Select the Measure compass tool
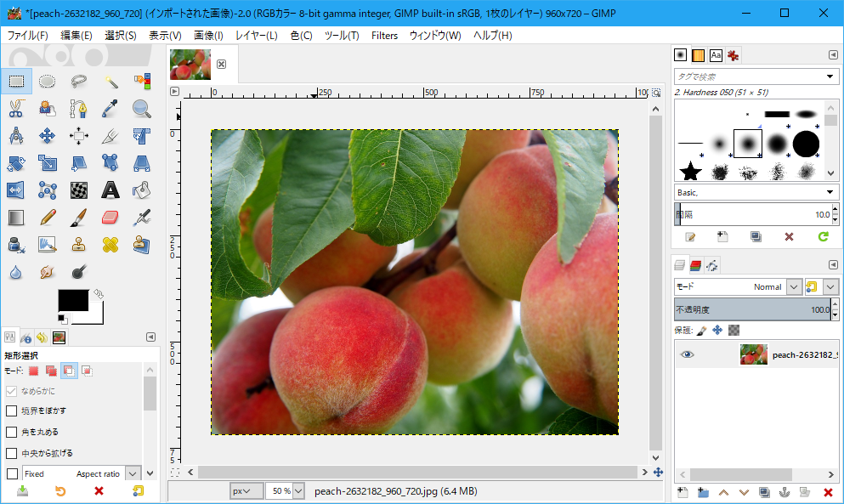844x504 pixels. pyautogui.click(x=16, y=136)
